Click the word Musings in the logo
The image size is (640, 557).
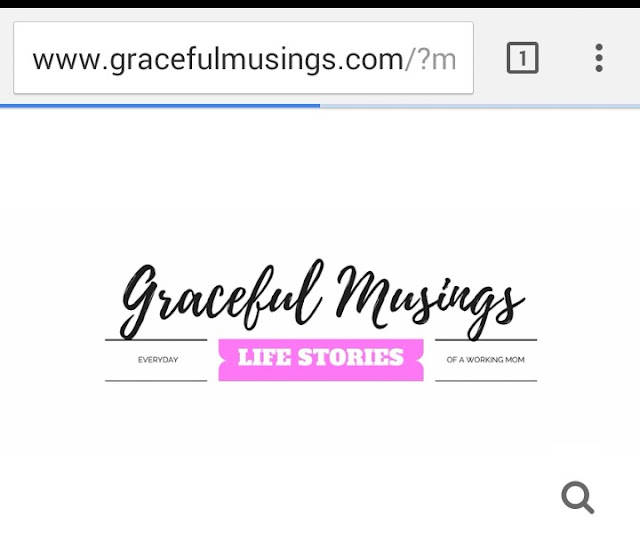pyautogui.click(x=431, y=302)
